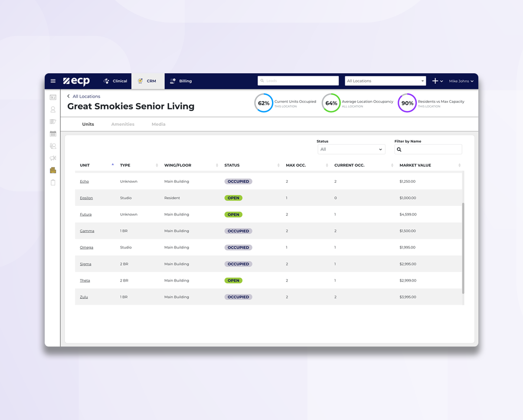Screen dimensions: 523x420
Task: Toggle sort on the STATUS column header
Action: click(278, 165)
